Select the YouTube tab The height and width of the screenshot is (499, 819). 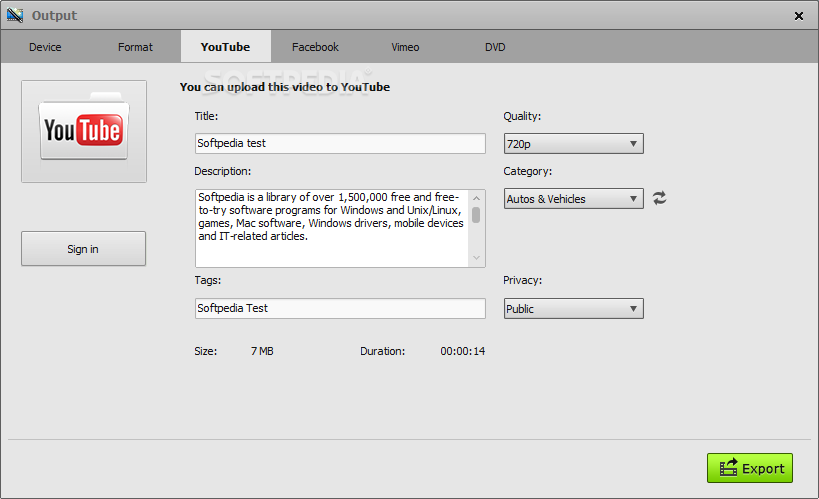click(226, 47)
